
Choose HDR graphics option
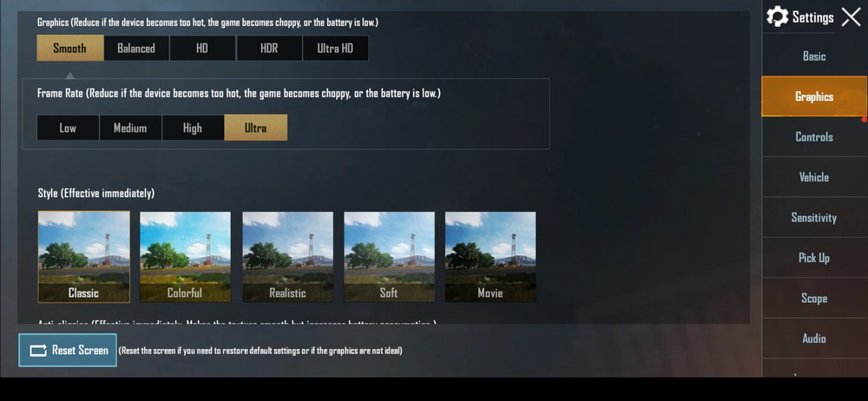click(x=269, y=49)
